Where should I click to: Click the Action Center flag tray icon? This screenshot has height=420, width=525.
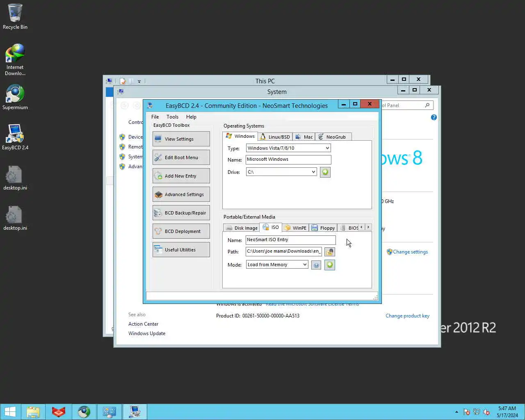[467, 412]
